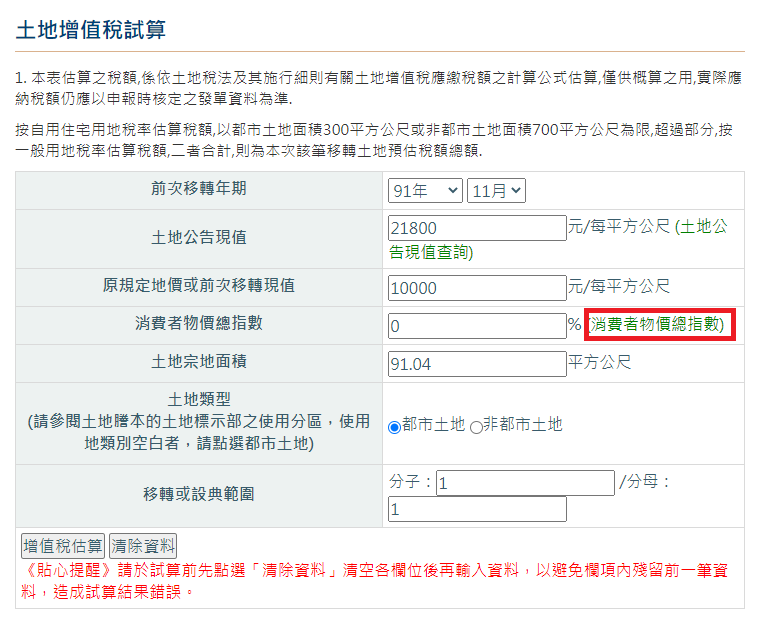
Task: Select the 都市土地 radio button
Action: click(x=394, y=426)
